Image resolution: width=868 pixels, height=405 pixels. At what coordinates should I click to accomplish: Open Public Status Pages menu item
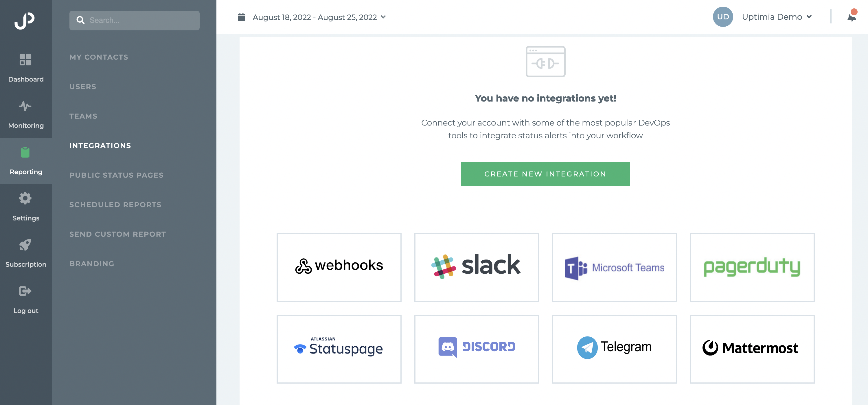tap(116, 175)
